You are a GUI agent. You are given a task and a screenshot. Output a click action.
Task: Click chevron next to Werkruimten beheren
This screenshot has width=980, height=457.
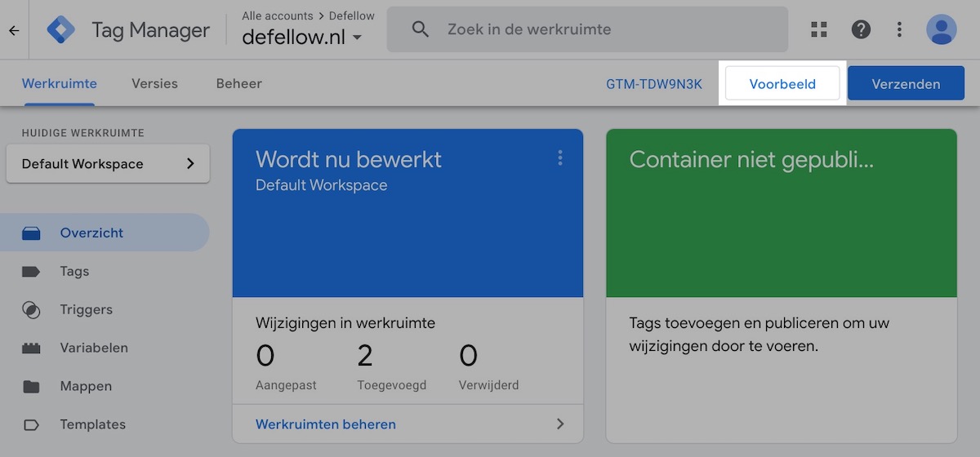click(560, 424)
